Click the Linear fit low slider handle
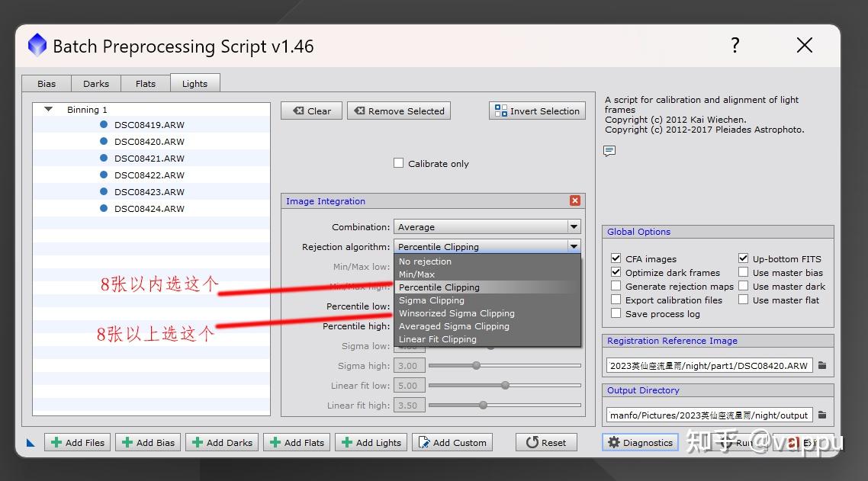Viewport: 868px width, 481px height. coord(505,385)
